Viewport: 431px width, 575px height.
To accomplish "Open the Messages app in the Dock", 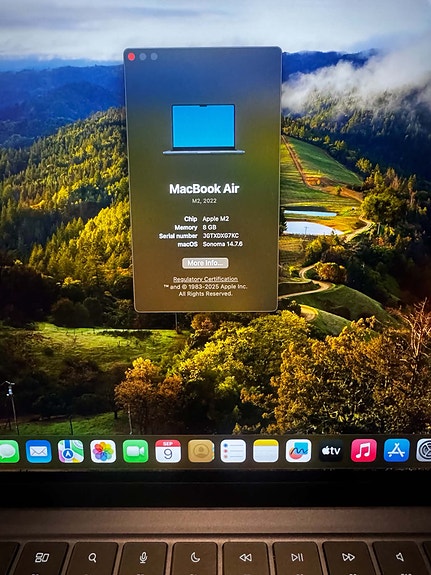I will 8,451.
